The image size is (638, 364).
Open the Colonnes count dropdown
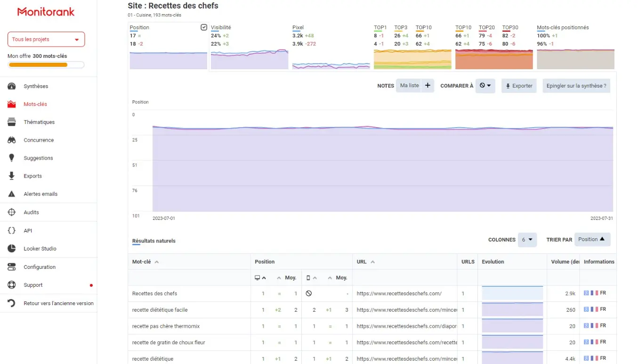point(527,240)
